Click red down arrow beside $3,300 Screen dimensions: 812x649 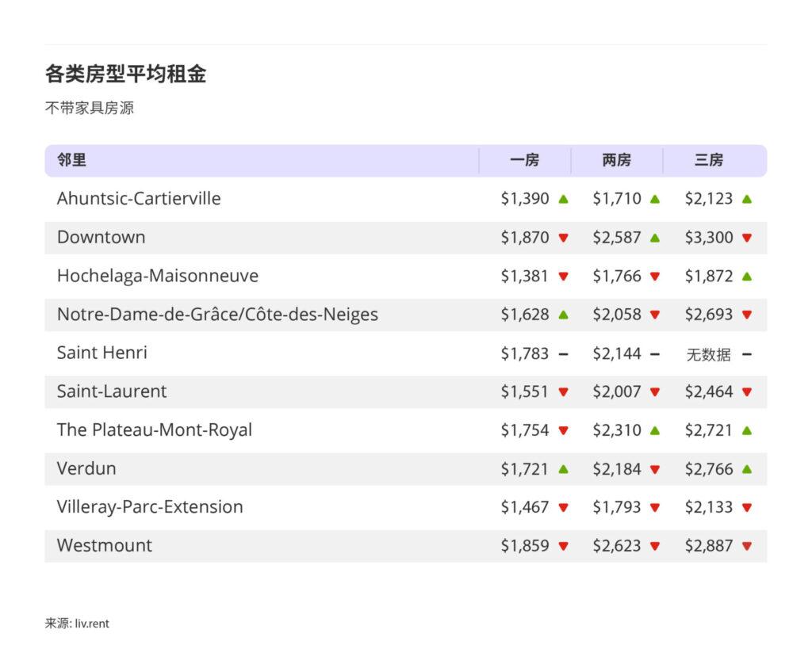tap(747, 238)
